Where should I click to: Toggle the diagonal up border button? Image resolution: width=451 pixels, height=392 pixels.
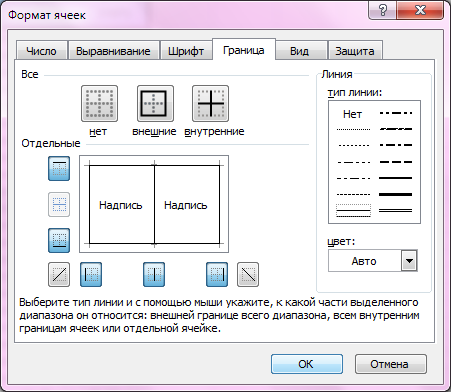tap(59, 275)
